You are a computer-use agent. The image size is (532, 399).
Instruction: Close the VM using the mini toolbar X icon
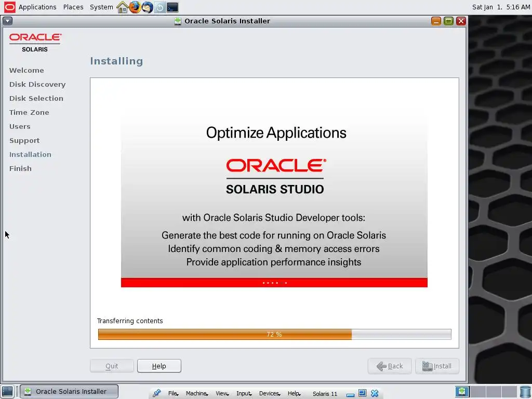(375, 393)
